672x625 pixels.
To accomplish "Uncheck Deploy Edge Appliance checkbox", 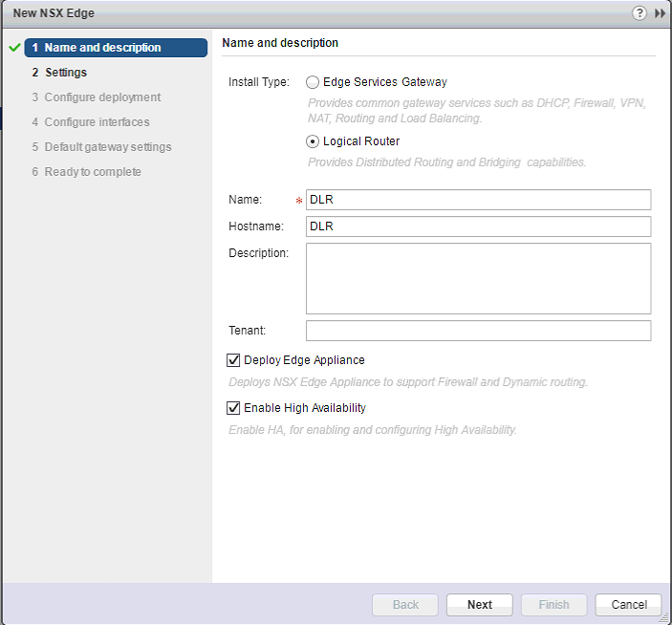I will coord(233,360).
